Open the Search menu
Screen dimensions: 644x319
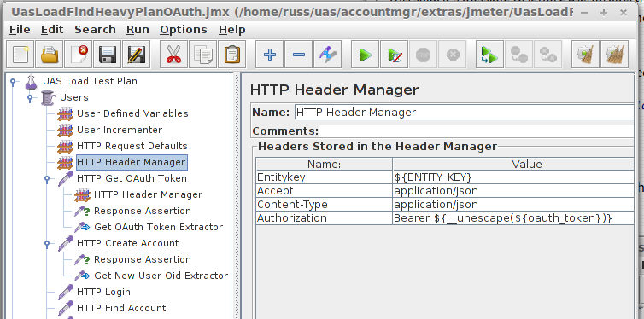click(x=95, y=30)
